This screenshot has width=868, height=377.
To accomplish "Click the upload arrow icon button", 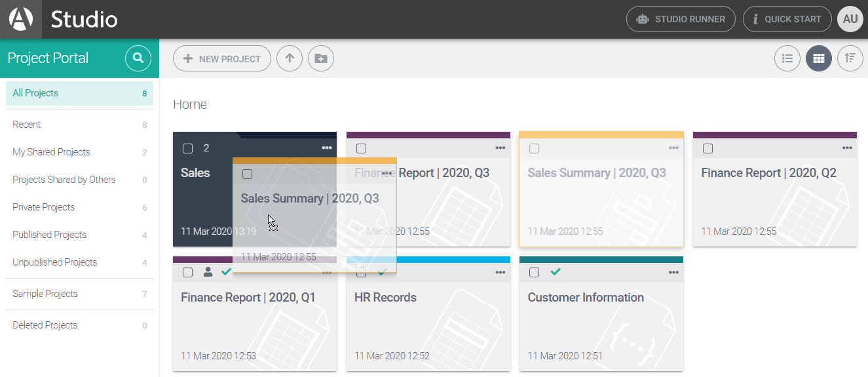I will tap(290, 58).
